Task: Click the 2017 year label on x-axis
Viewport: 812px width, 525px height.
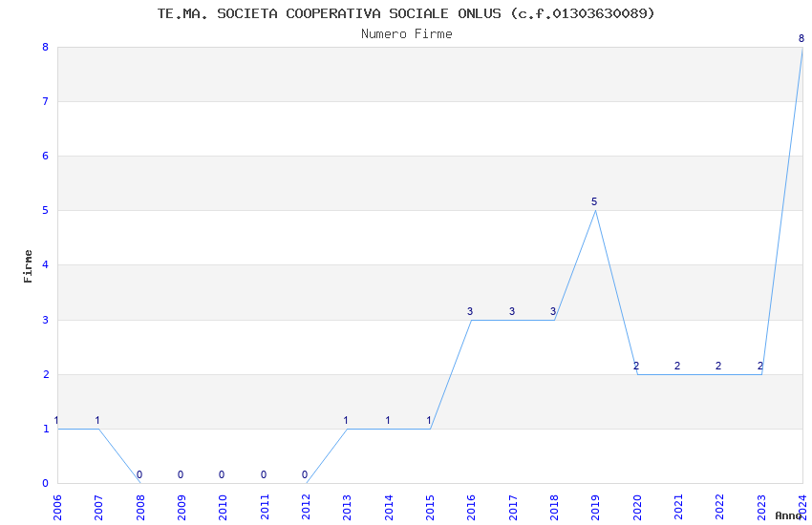Action: click(x=513, y=507)
